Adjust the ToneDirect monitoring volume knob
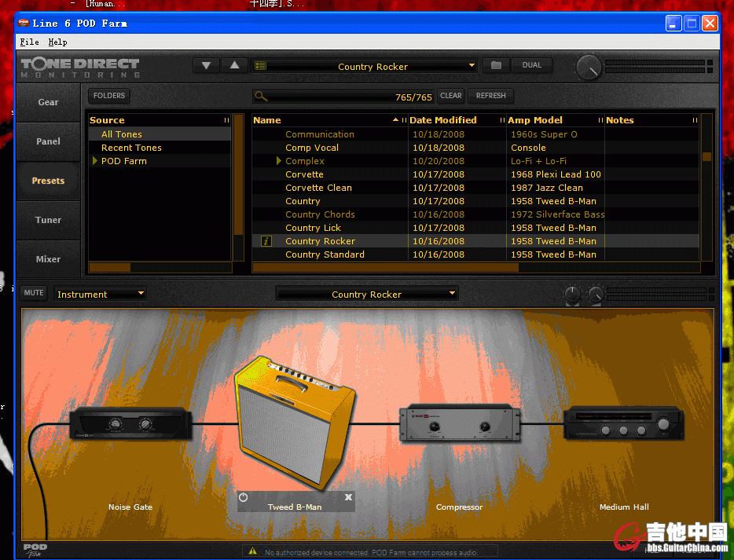 pyautogui.click(x=589, y=68)
